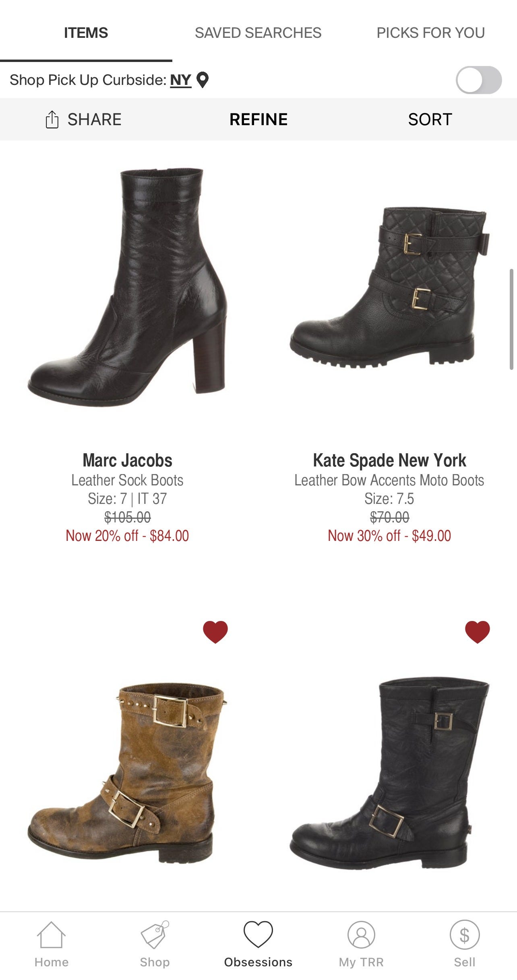This screenshot has width=517, height=980.
Task: Change curbside location NY link
Action: tap(180, 80)
